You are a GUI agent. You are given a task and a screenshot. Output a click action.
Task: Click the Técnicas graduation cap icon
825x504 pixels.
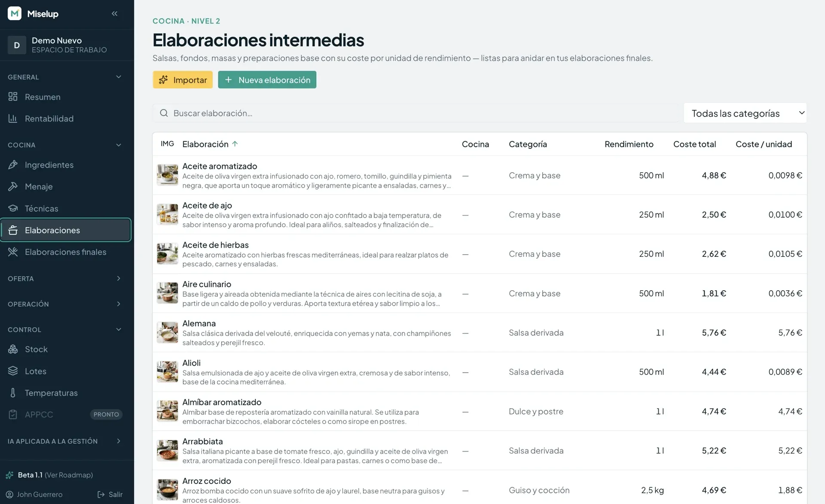point(13,208)
